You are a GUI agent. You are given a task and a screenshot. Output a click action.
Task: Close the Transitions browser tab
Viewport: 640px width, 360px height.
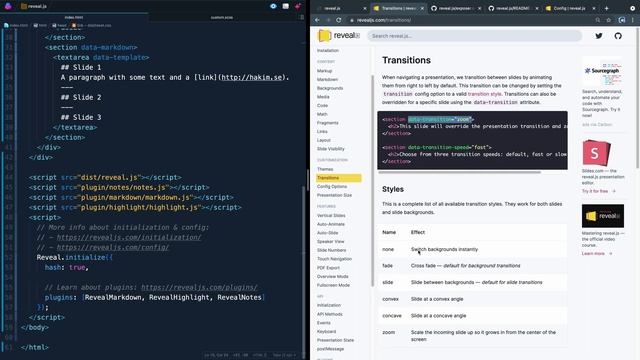click(422, 8)
